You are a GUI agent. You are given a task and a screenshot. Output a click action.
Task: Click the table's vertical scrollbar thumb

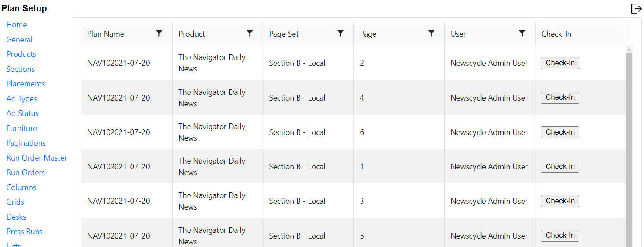[x=629, y=150]
